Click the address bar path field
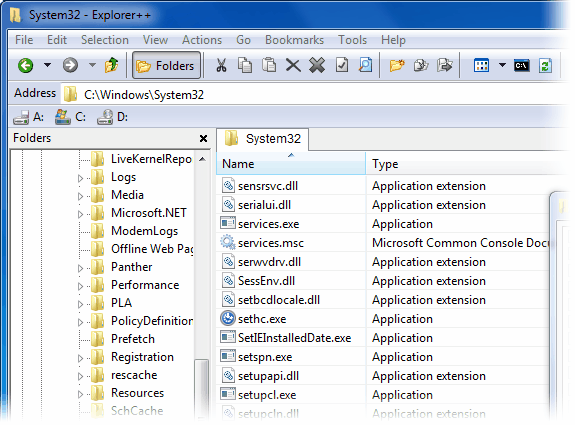This screenshot has height=425, width=575. (x=315, y=95)
